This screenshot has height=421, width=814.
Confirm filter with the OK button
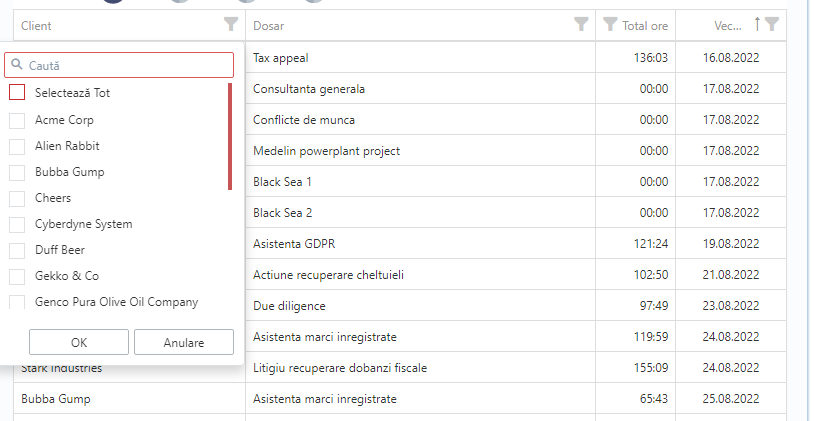point(79,342)
